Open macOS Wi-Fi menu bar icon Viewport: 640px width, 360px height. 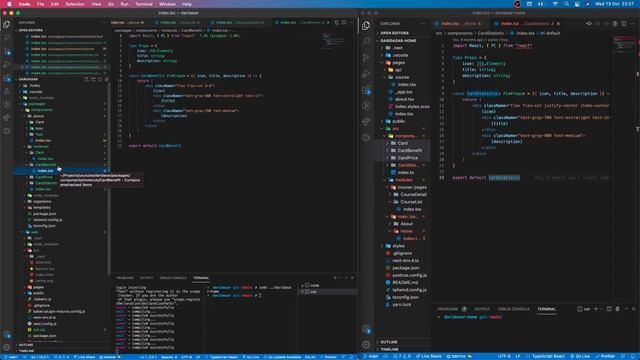(555, 4)
